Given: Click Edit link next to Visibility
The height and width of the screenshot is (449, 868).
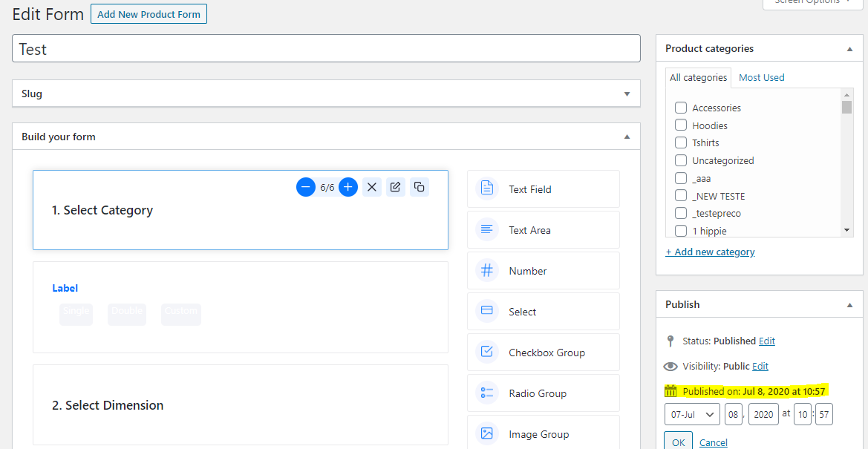Looking at the screenshot, I should pos(760,367).
